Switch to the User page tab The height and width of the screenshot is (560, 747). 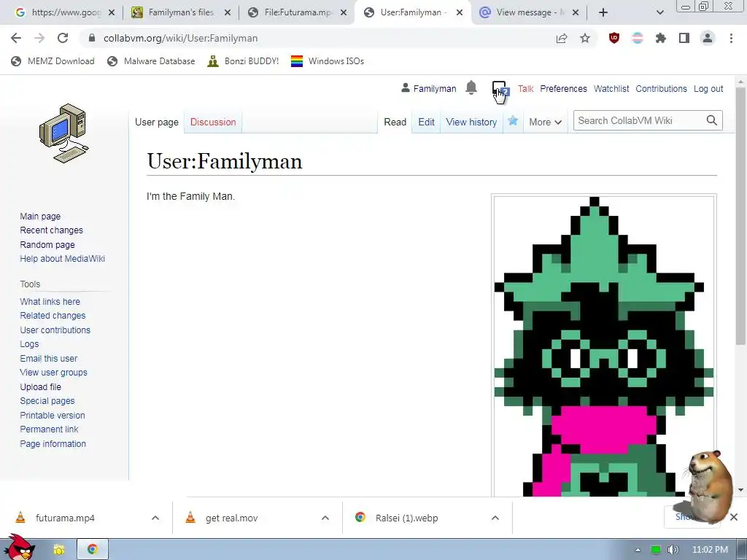point(156,122)
